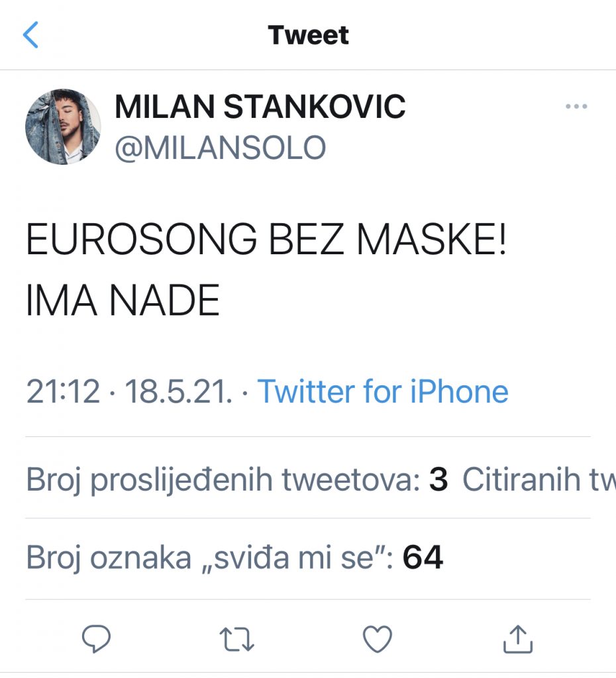Open the Twitter for iPhone source link
The height and width of the screenshot is (678, 616).
pos(382,391)
